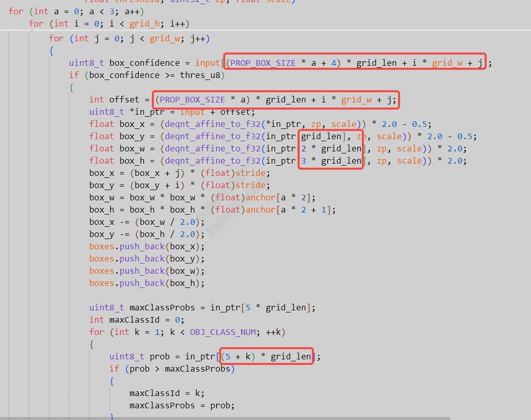
Task: Click 'float box_x' declaration
Action: 117,124
